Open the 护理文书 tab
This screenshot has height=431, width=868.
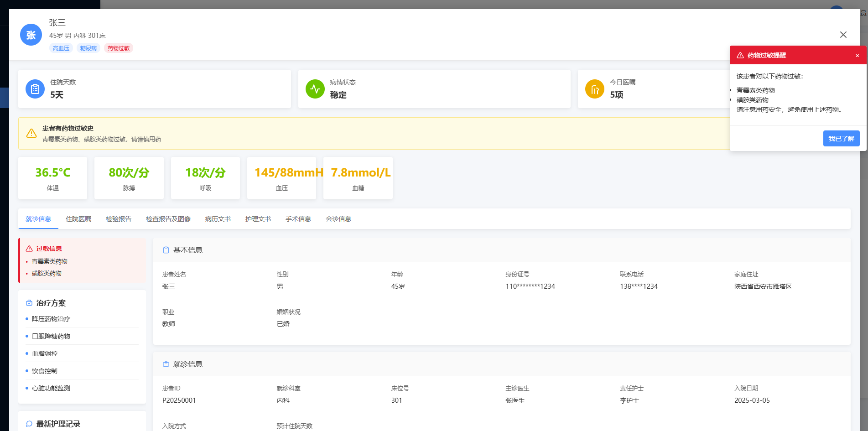pyautogui.click(x=258, y=219)
